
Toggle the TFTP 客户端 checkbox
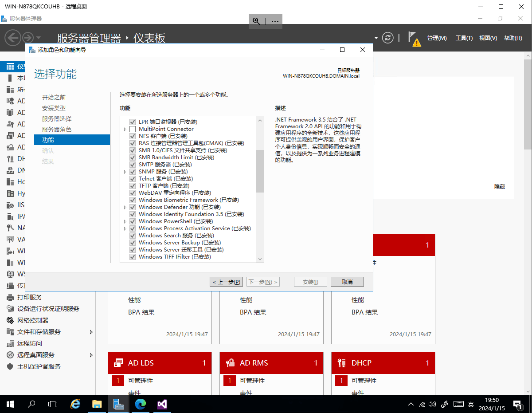coord(132,186)
